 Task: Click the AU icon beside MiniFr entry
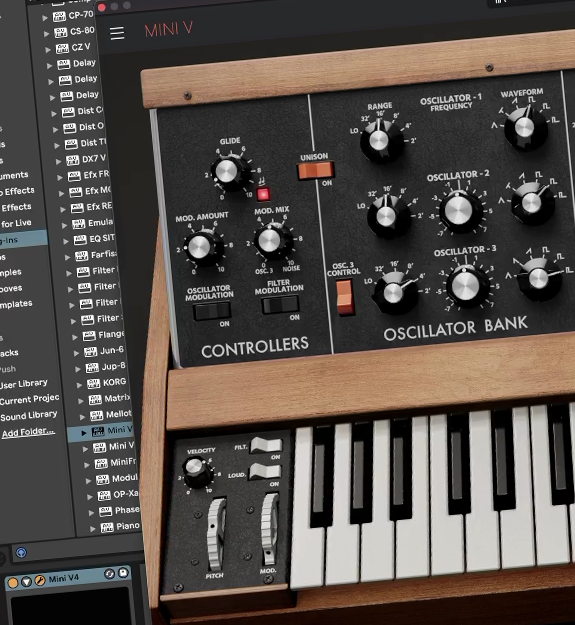(x=101, y=463)
